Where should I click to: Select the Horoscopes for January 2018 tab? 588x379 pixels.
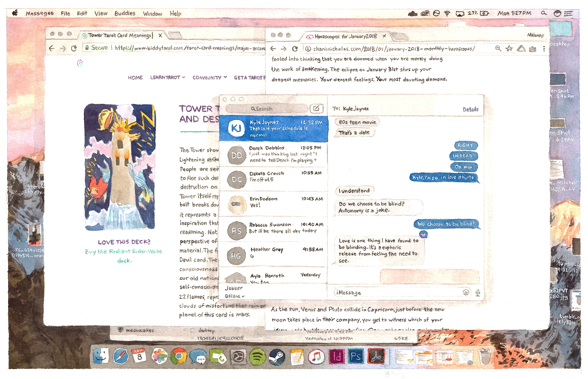pos(346,36)
